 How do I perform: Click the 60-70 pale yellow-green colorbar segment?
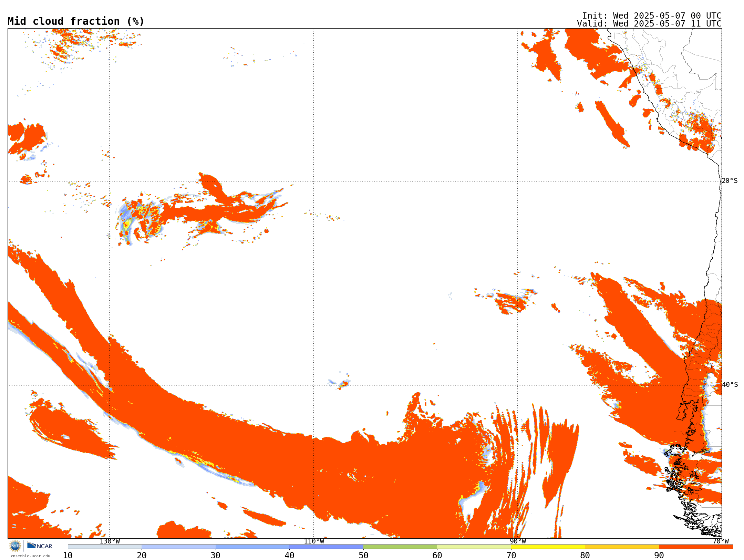[474, 547]
